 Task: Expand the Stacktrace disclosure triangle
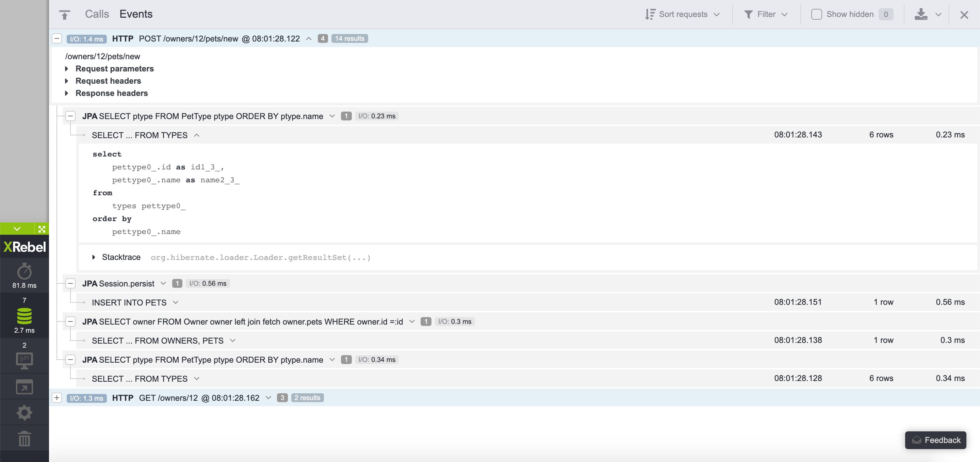[94, 258]
